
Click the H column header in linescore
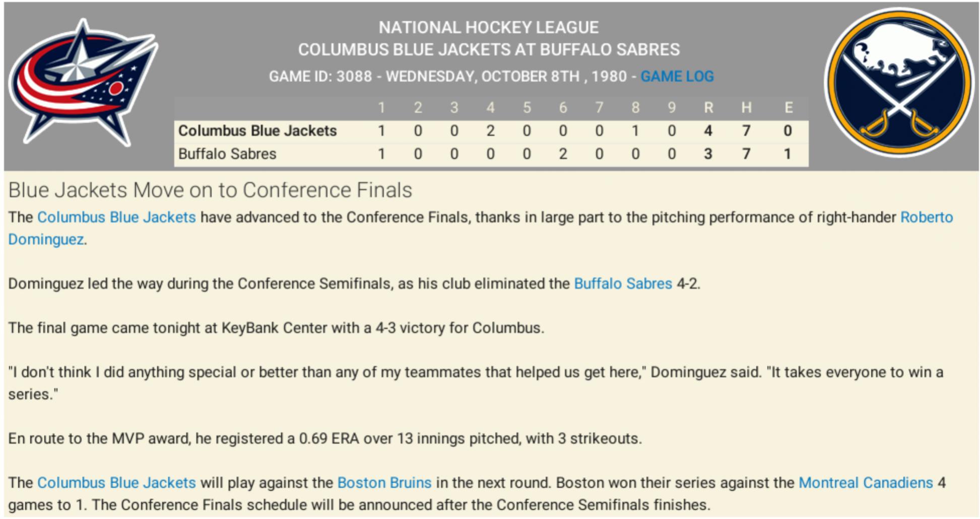746,108
